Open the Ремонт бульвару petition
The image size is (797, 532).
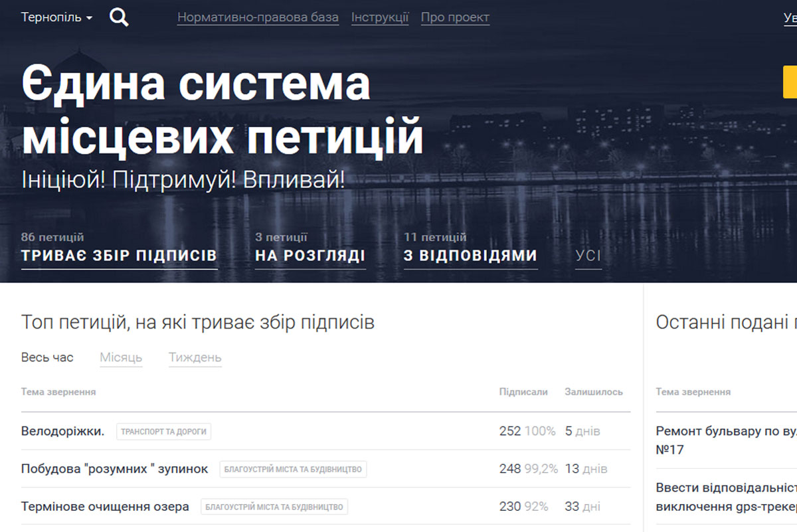(x=725, y=431)
